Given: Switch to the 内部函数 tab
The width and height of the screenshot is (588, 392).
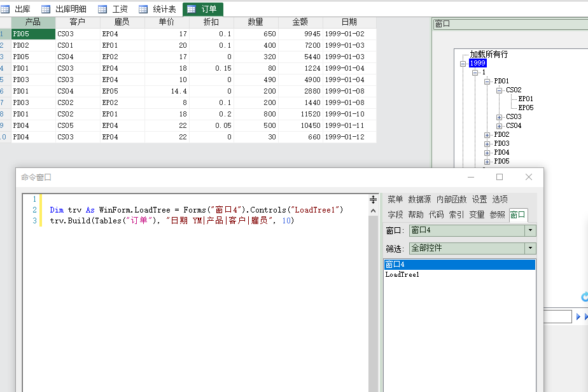Looking at the screenshot, I should point(452,199).
